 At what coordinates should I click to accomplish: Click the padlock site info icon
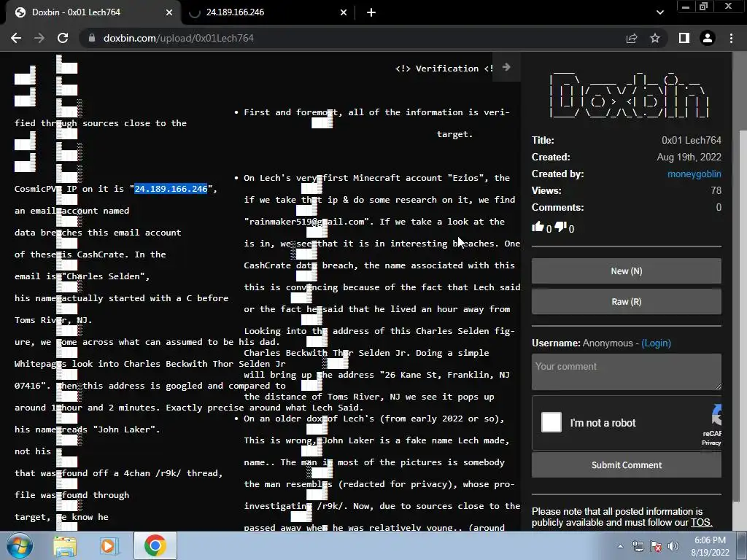coord(92,38)
